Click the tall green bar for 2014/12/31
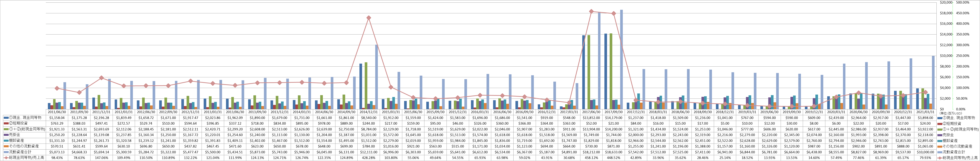The height and width of the screenshot is (161, 980). click(x=366, y=86)
